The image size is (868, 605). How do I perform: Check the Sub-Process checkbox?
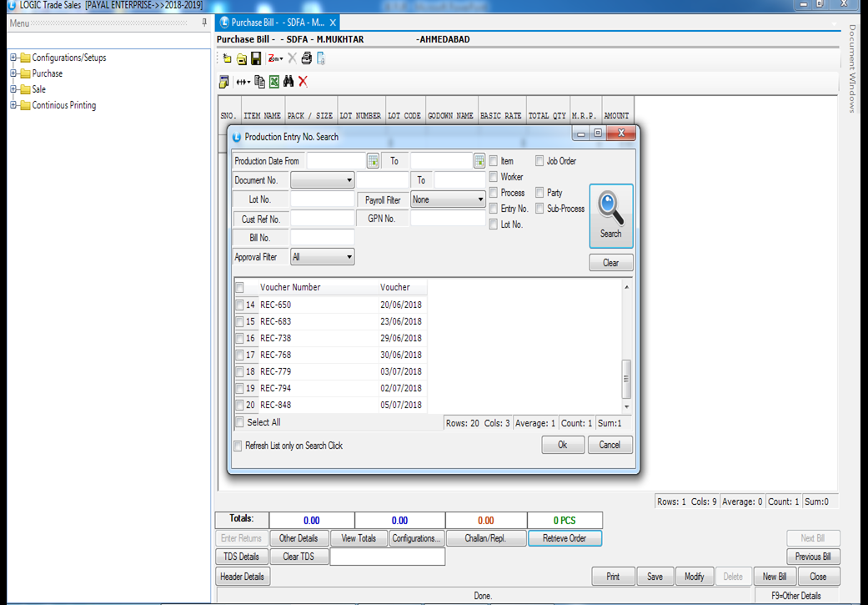(x=539, y=209)
